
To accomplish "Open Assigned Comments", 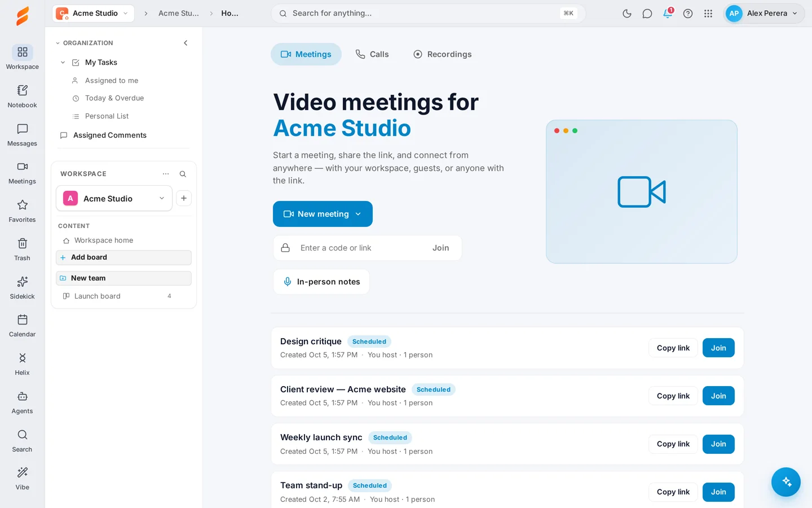I will pos(110,135).
